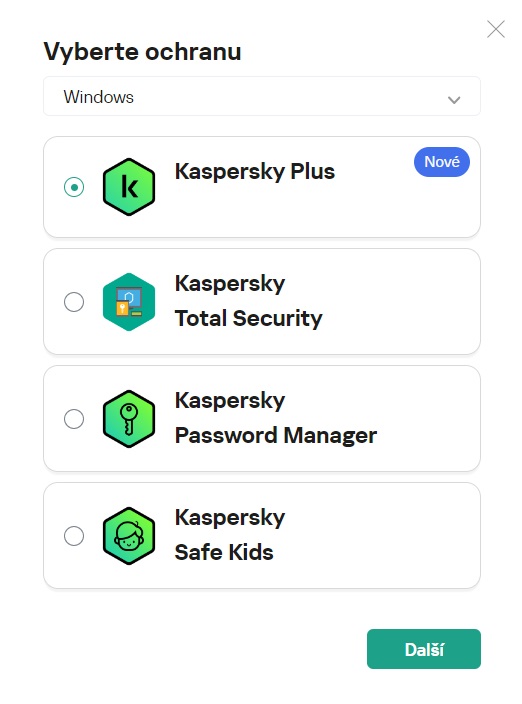Screen dimensions: 522x704
Task: Expand the platform dropdown chevron arrow
Action: coord(454,100)
